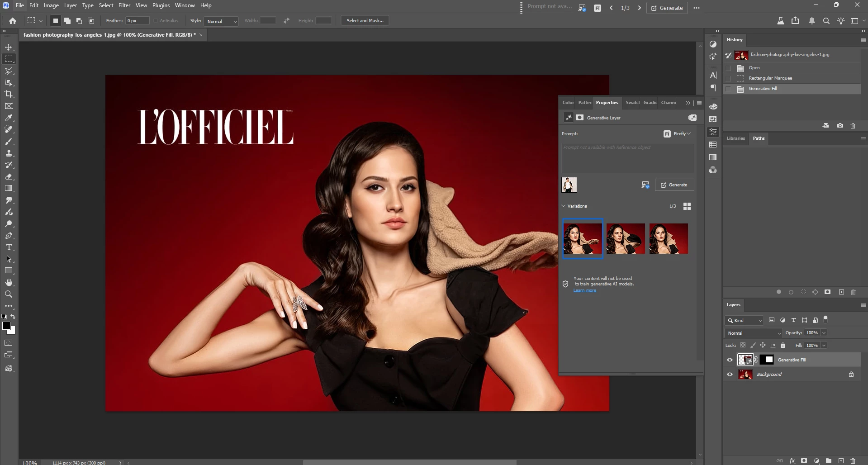Click the Home icon in options bar
This screenshot has height=465, width=868.
coord(13,21)
